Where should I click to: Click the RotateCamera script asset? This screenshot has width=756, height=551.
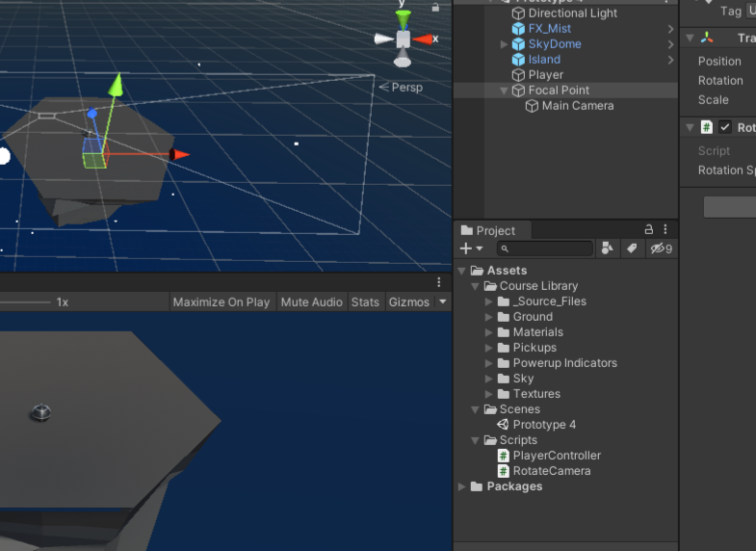(551, 471)
